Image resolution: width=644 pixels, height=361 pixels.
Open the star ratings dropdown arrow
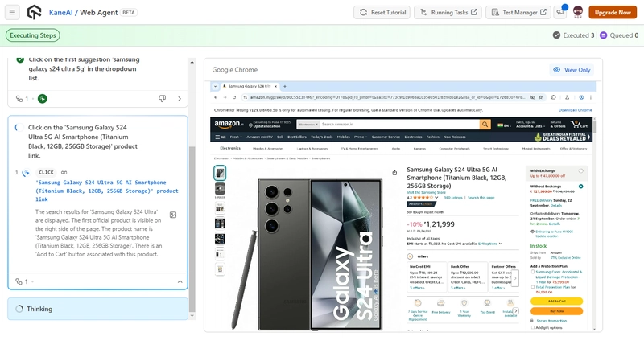(436, 197)
